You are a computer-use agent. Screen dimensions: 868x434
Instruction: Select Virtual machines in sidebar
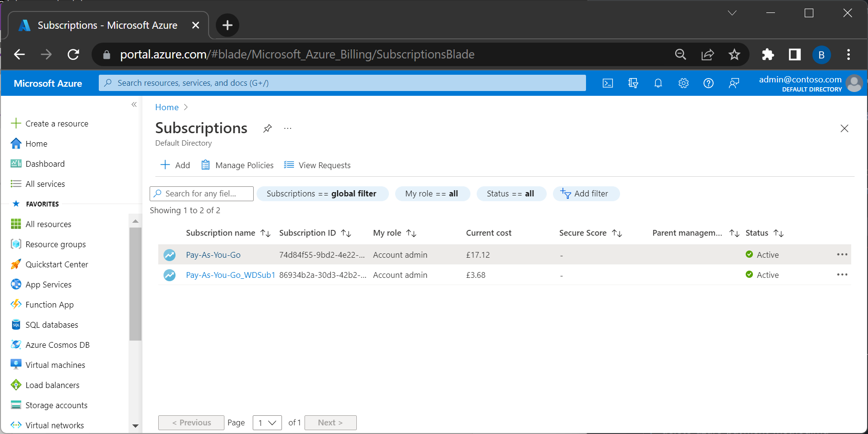(55, 365)
